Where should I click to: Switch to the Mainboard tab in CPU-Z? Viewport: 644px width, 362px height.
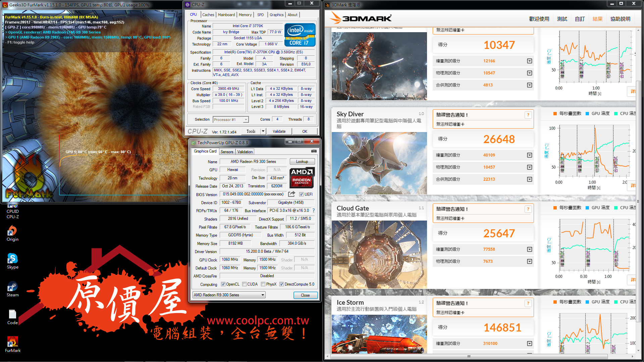click(226, 15)
